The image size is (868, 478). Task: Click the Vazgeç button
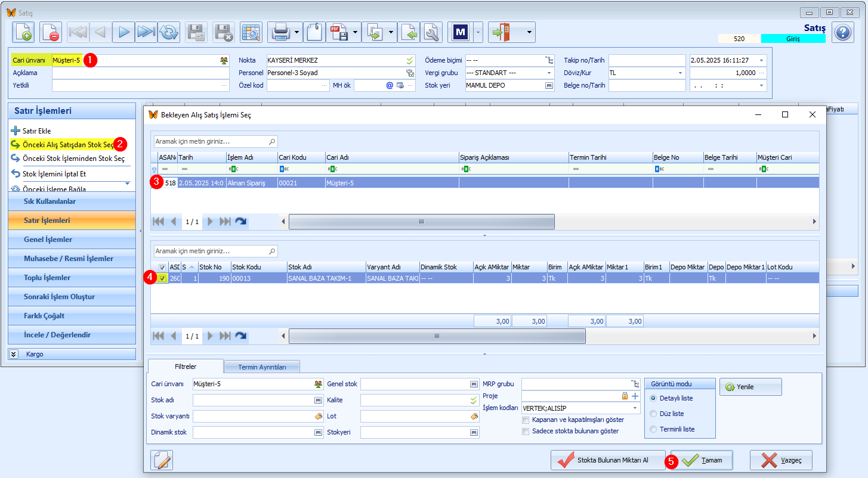pos(781,460)
